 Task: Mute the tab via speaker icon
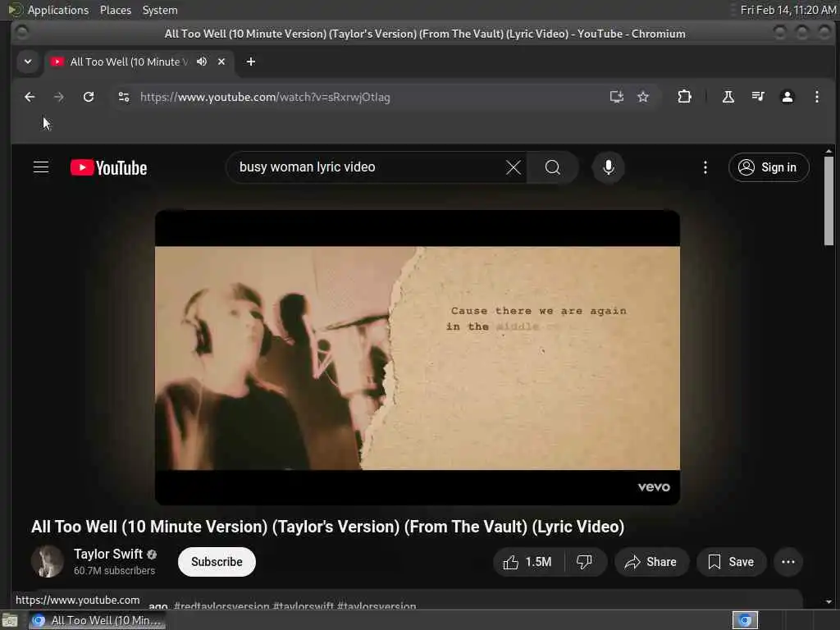202,62
